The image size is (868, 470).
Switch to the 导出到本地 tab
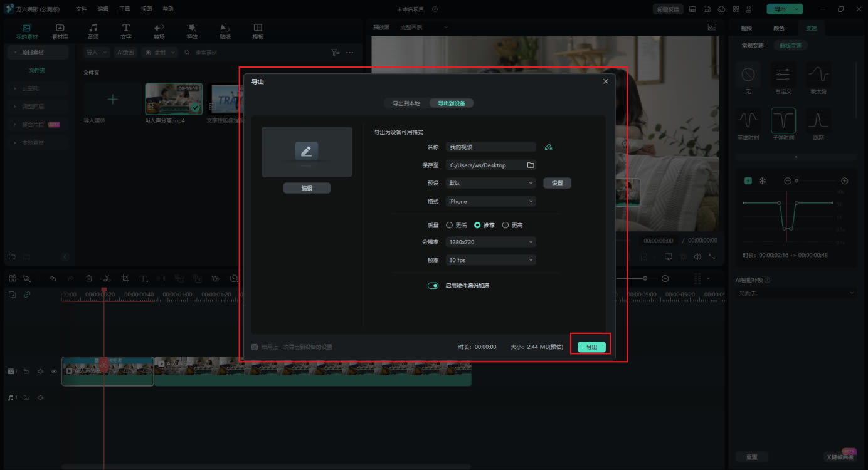(x=406, y=103)
